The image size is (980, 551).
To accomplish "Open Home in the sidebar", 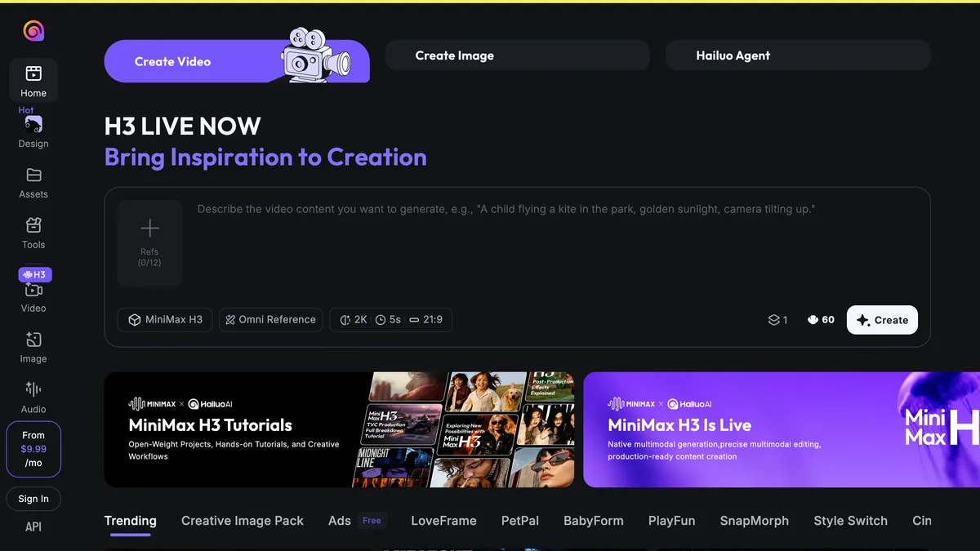I will pos(33,81).
